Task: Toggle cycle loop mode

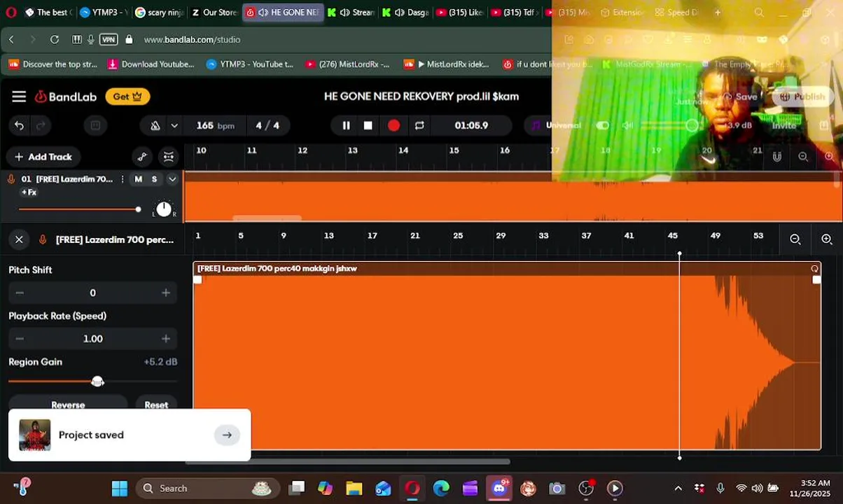Action: (x=419, y=125)
